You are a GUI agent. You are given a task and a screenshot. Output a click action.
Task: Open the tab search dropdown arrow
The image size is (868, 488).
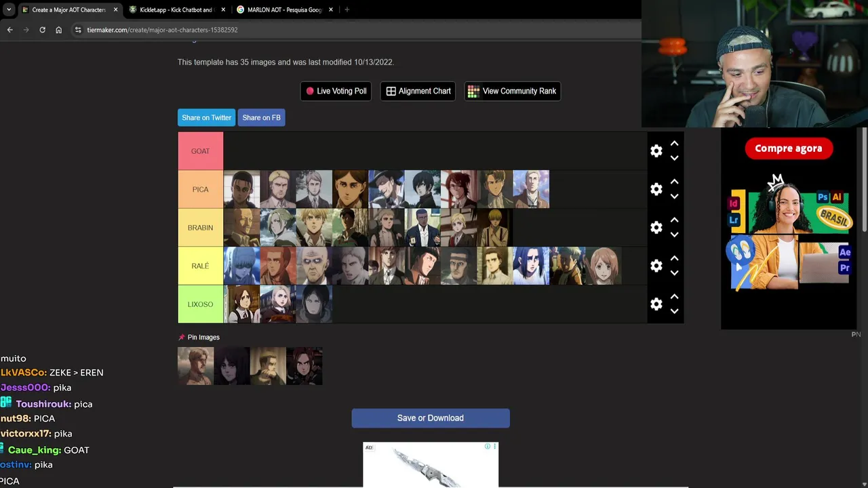pos(9,9)
